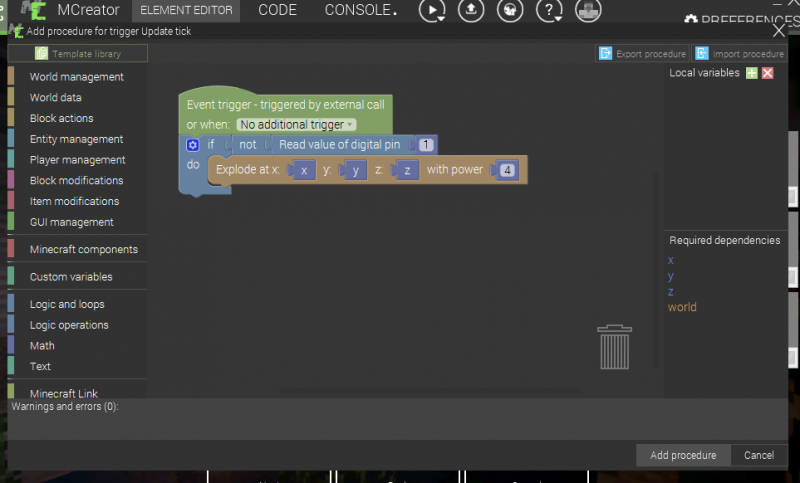
Task: Switch to Code tab
Action: 277,10
